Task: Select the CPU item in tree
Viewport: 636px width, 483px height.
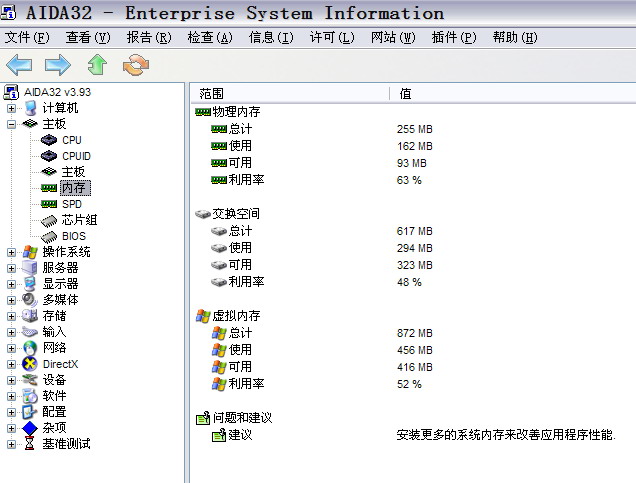Action: click(x=71, y=140)
